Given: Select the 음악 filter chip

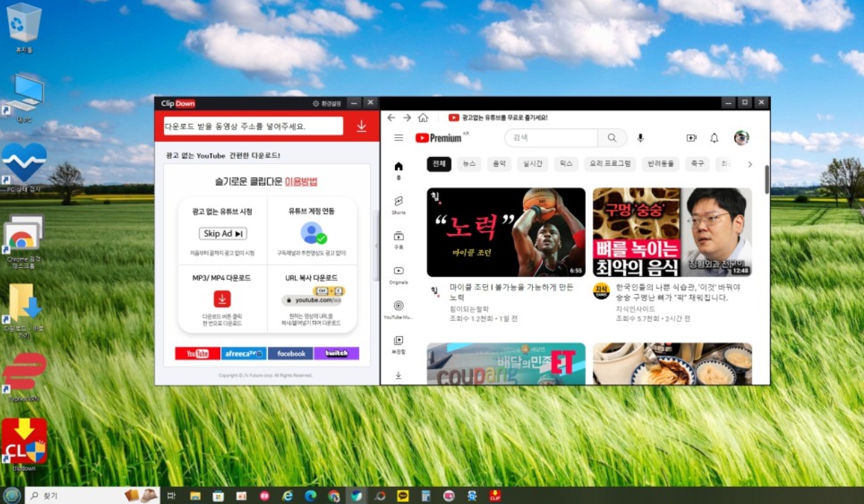Looking at the screenshot, I should click(x=499, y=164).
